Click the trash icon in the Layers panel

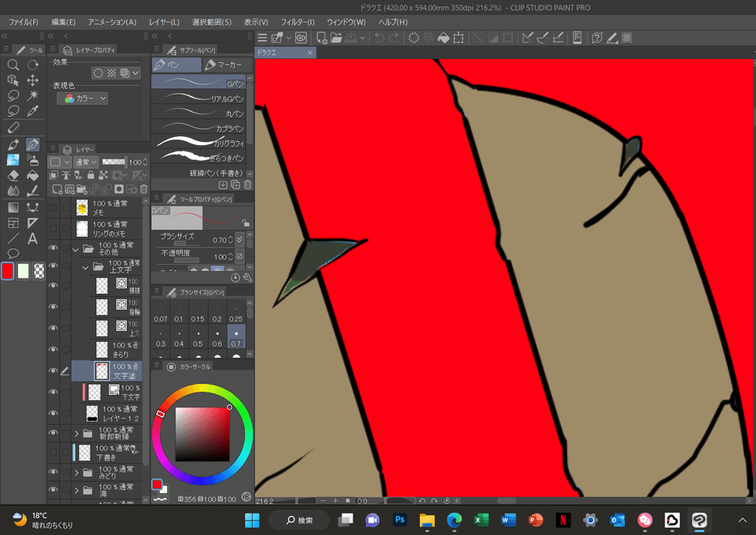(x=144, y=189)
